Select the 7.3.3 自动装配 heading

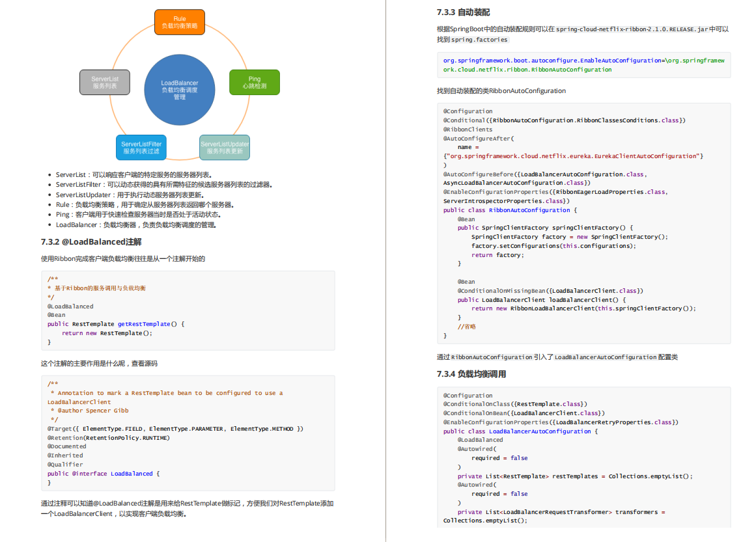point(464,12)
